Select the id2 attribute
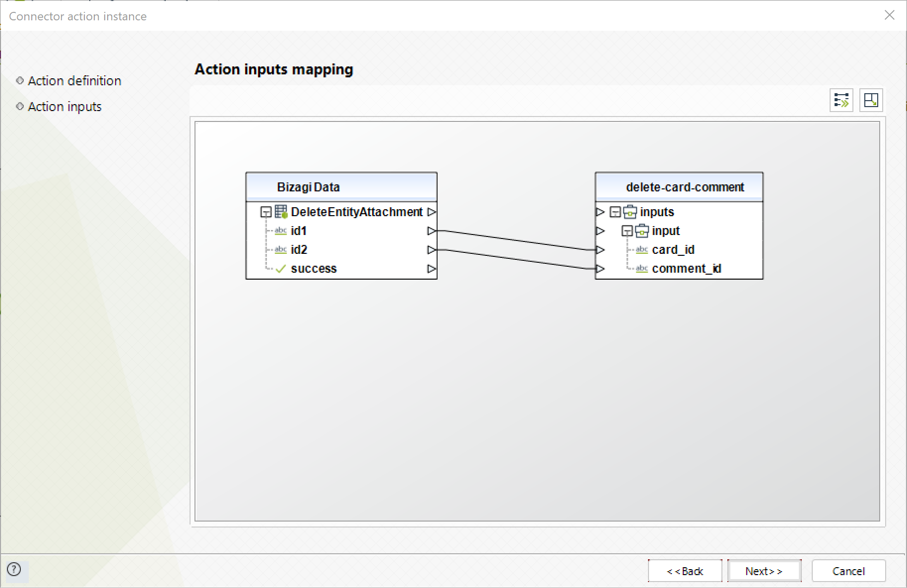This screenshot has width=907, height=588. coord(299,250)
